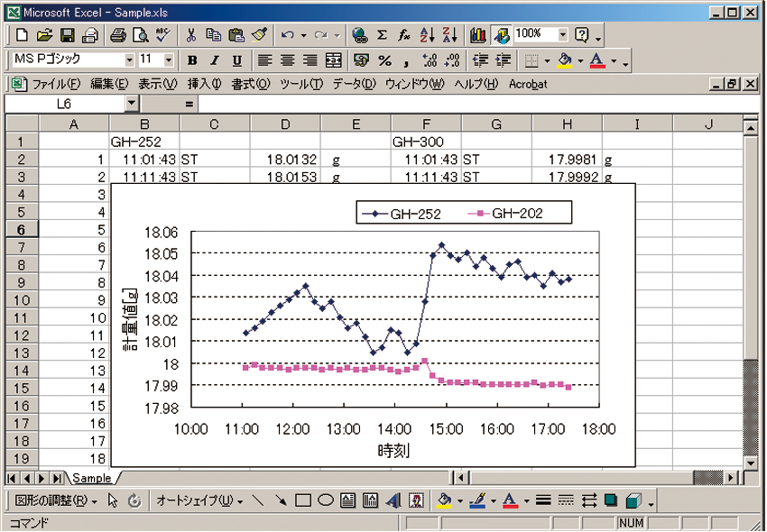This screenshot has width=767, height=532.
Task: Click the Print Preview icon
Action: (140, 35)
